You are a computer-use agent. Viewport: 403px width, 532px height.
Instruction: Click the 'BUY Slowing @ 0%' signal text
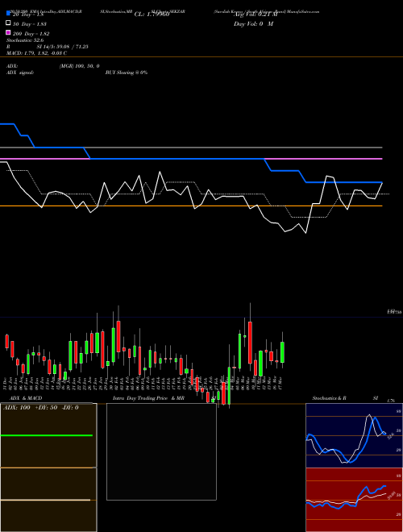(x=127, y=73)
